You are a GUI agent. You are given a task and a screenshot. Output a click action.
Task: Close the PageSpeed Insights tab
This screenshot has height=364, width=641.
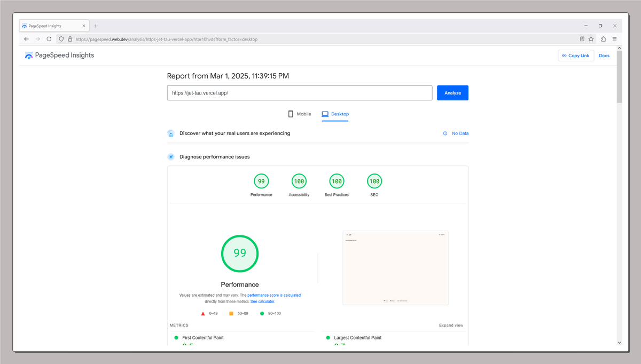84,26
